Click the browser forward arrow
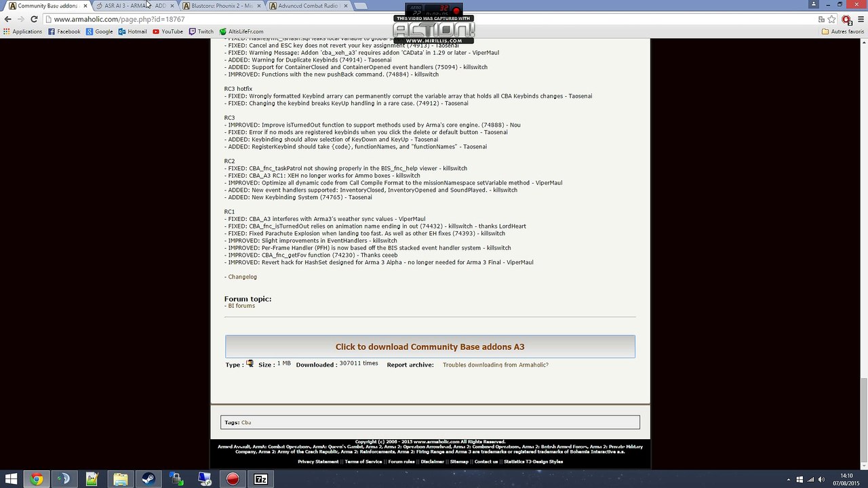 [21, 19]
